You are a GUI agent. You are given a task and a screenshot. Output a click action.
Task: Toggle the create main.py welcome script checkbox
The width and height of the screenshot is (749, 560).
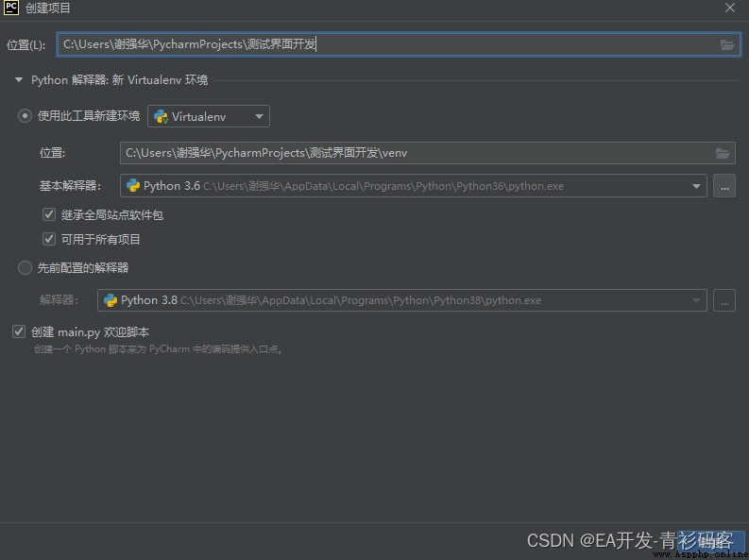coord(19,331)
